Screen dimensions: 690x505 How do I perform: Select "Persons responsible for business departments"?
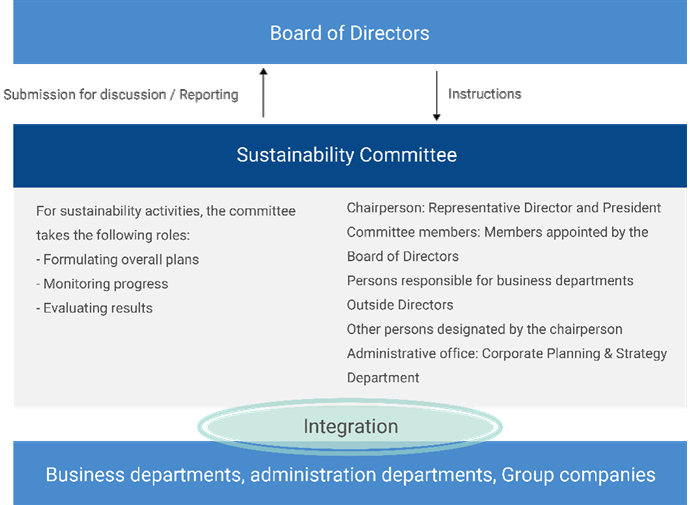[x=490, y=281]
